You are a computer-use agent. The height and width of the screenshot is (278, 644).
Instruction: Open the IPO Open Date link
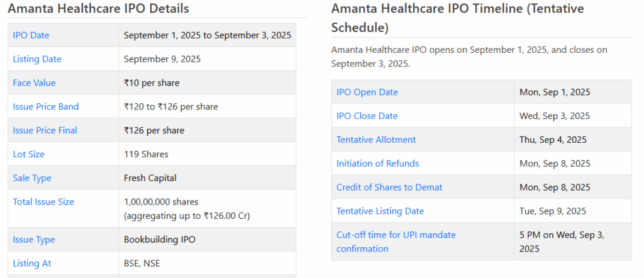pos(367,92)
